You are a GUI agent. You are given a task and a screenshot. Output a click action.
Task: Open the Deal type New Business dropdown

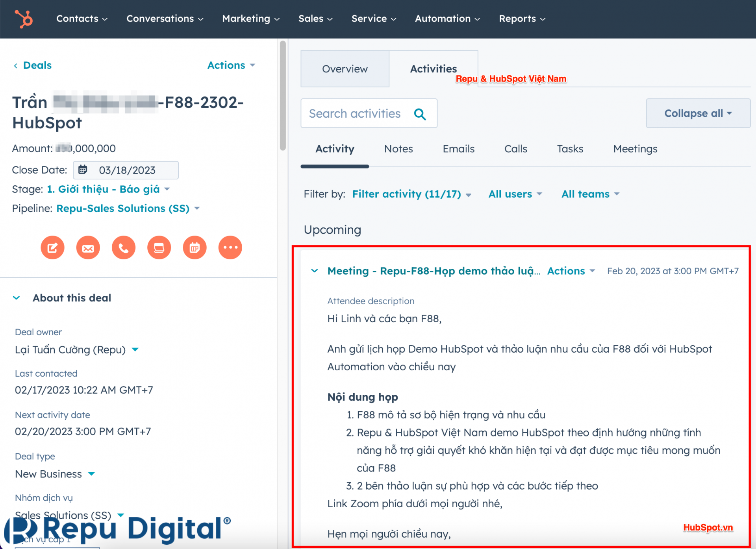(55, 474)
